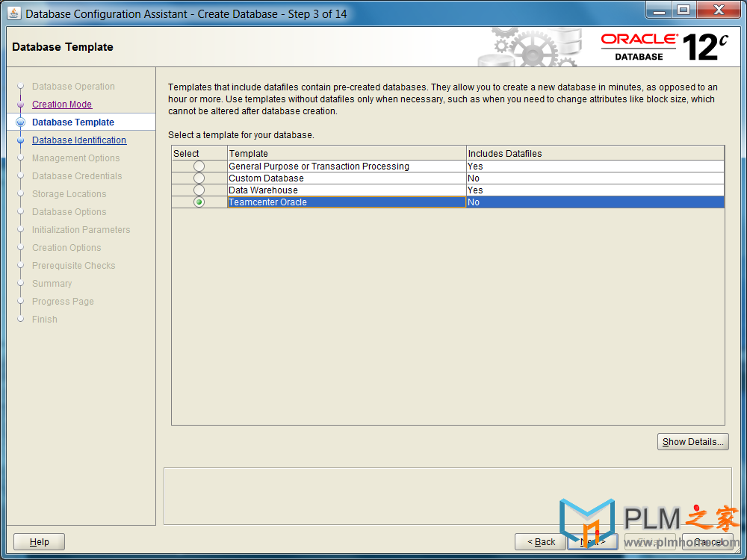The width and height of the screenshot is (747, 560).
Task: Open the Creation Mode step link
Action: (62, 105)
